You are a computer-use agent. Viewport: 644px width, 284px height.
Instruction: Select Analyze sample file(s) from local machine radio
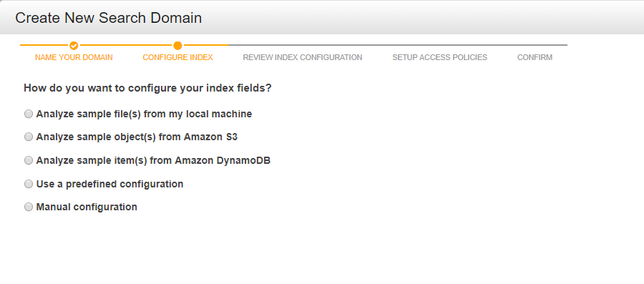[29, 114]
